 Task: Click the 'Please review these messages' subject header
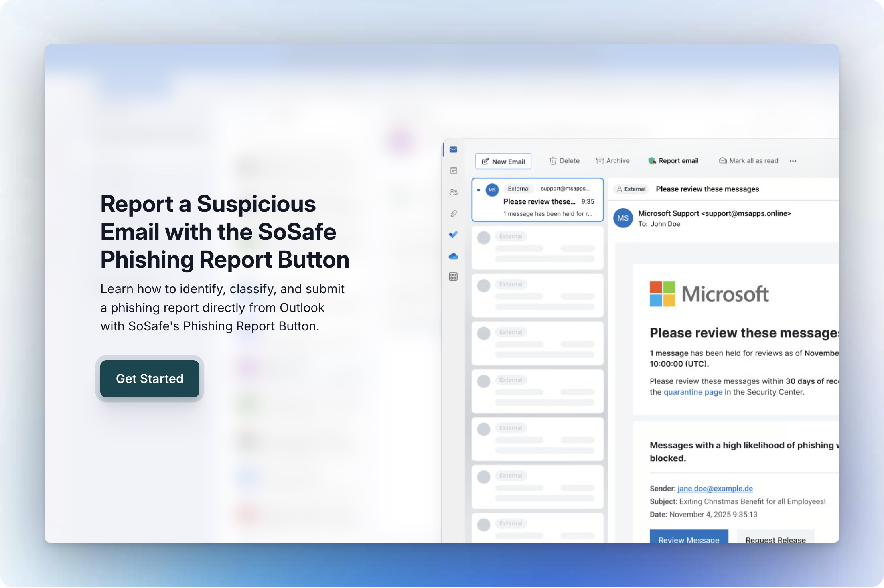click(x=707, y=189)
